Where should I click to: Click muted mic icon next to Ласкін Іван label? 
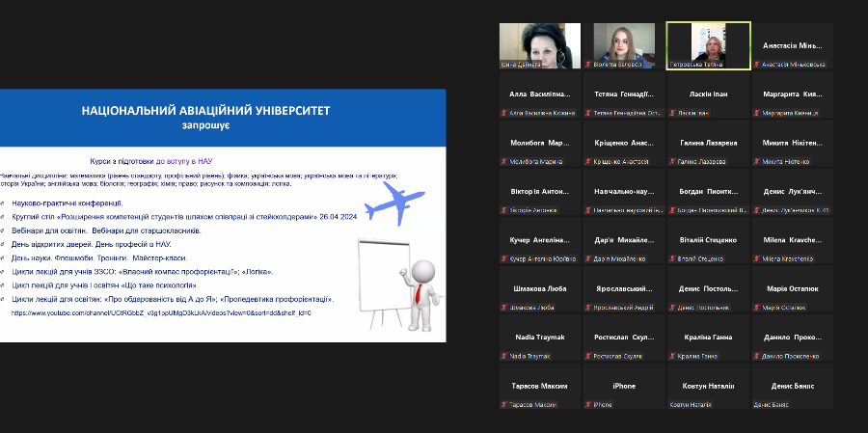tap(673, 113)
